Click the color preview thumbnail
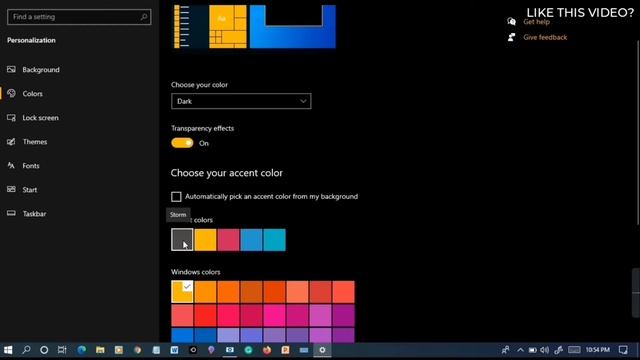This screenshot has height=360, width=640. [x=255, y=27]
